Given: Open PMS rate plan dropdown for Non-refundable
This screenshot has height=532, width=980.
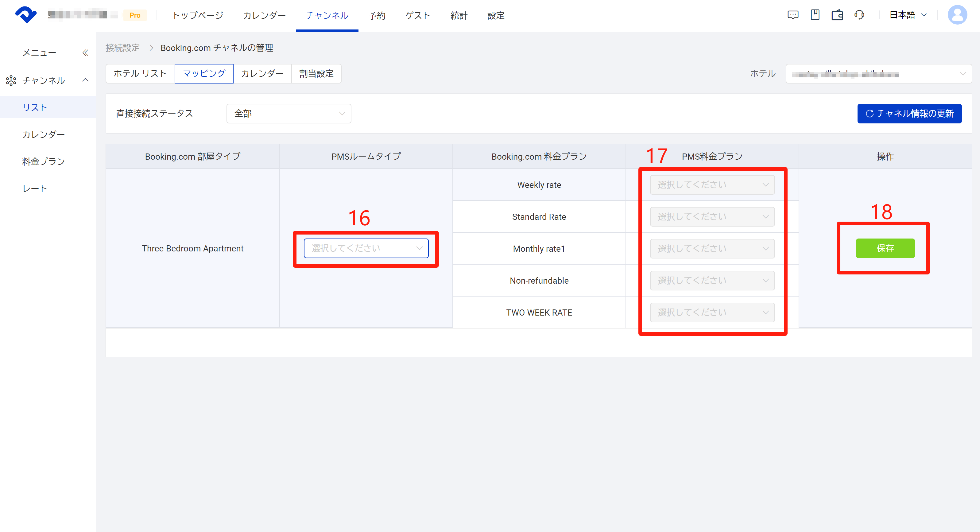Looking at the screenshot, I should coord(712,281).
